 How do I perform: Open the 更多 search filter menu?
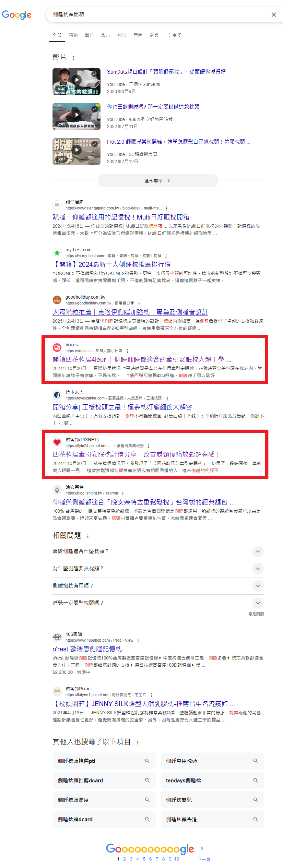click(174, 35)
